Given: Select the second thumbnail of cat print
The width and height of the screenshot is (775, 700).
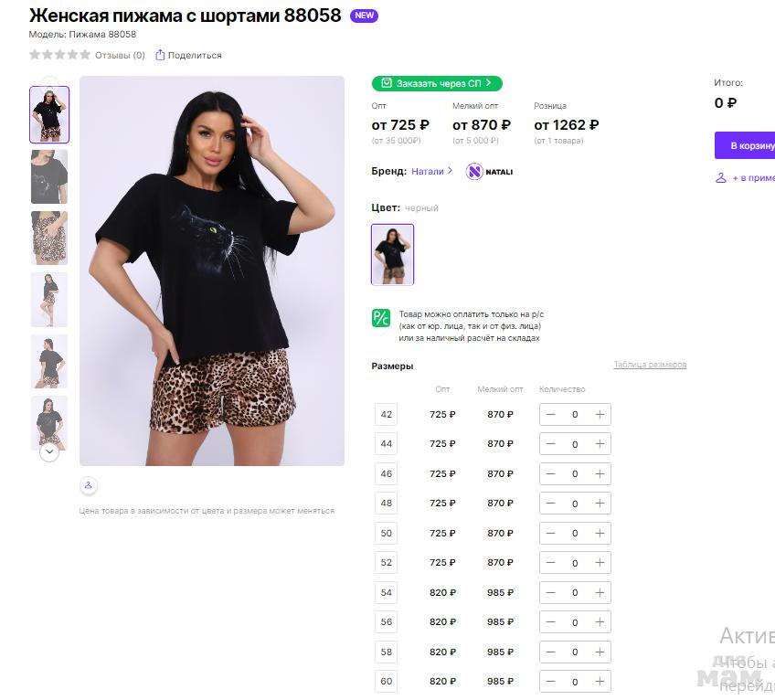Looking at the screenshot, I should coord(49,176).
